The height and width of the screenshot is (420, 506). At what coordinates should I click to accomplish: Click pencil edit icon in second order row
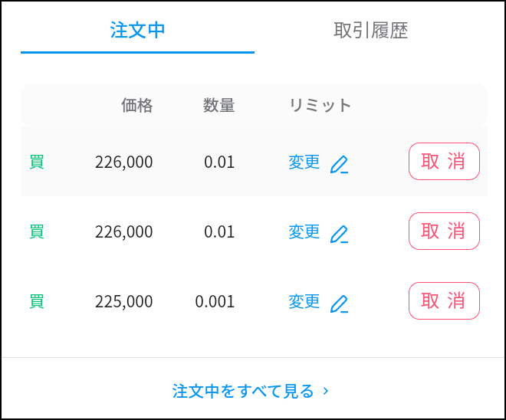point(339,234)
